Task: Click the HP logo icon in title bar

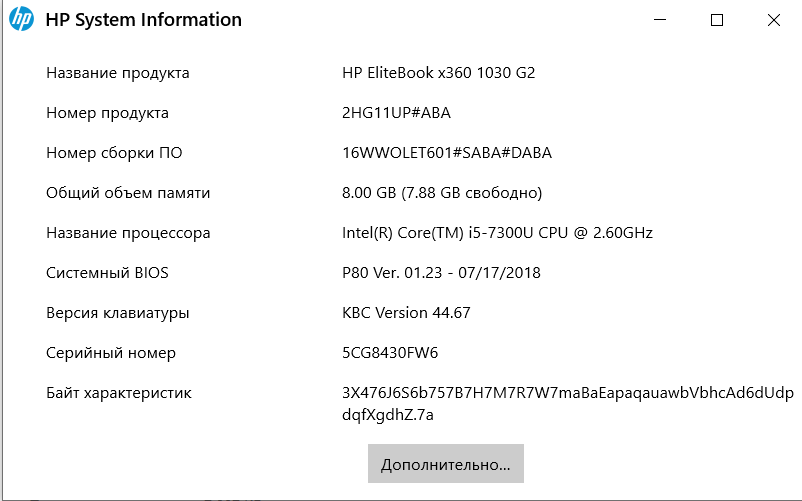Action: pos(22,20)
